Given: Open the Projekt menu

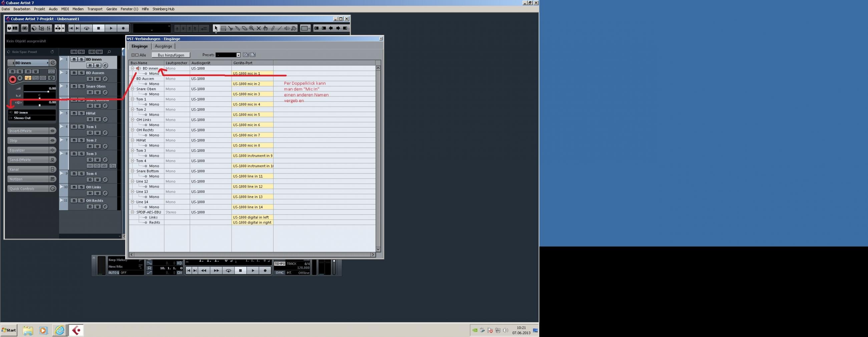Looking at the screenshot, I should coord(39,9).
